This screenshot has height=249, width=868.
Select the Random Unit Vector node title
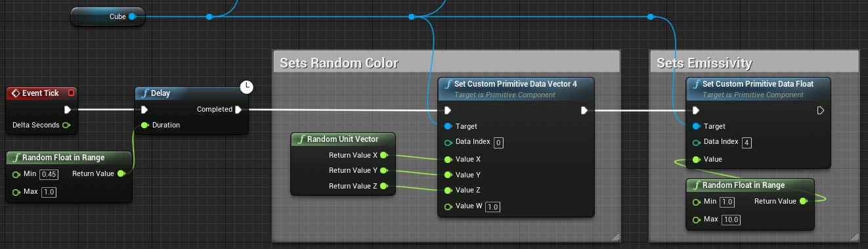(343, 139)
